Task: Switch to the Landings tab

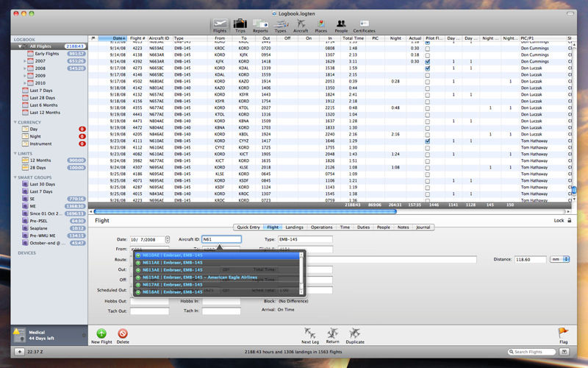Action: (x=294, y=227)
